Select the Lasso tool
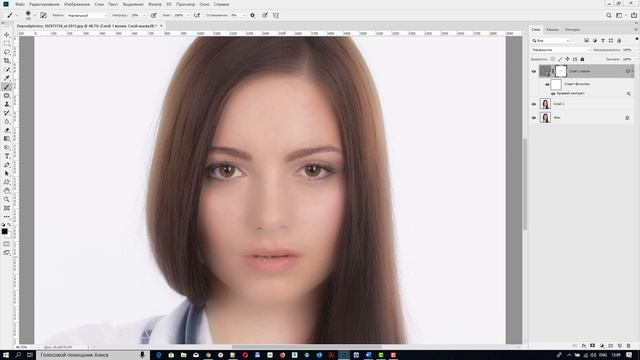 [7, 52]
